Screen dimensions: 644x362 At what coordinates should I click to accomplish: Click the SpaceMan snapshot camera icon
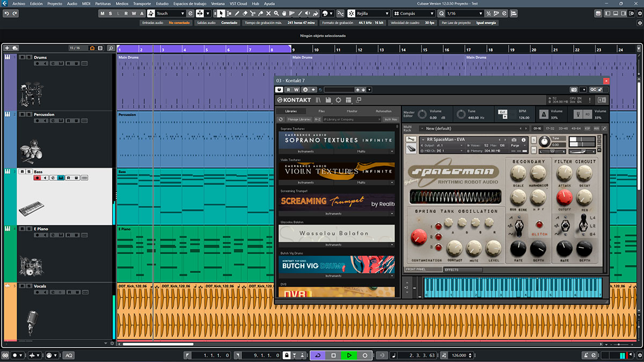pos(514,139)
